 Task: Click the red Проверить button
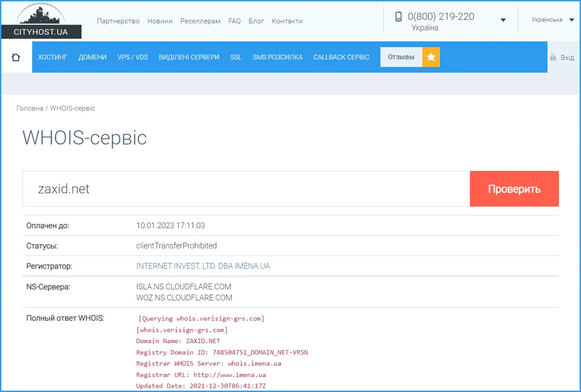[x=514, y=189]
